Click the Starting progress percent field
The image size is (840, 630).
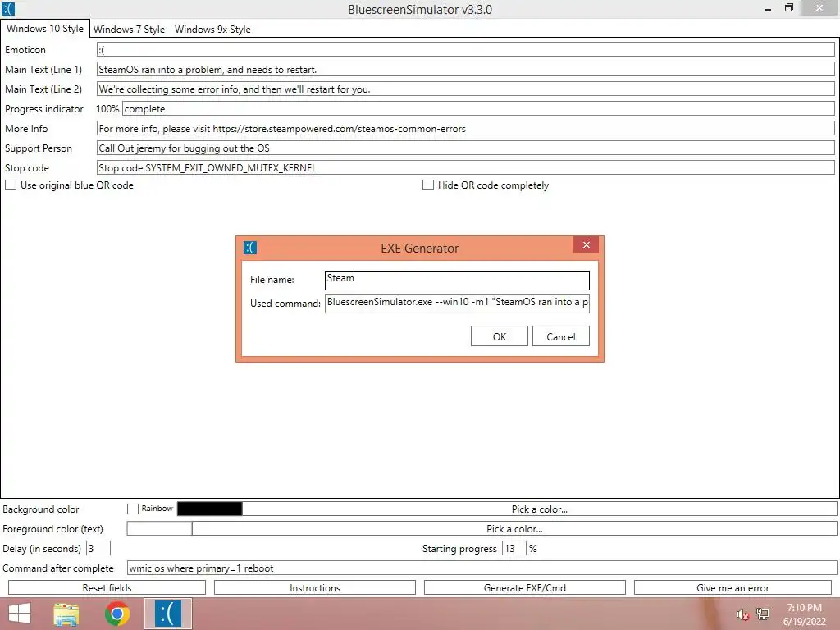point(514,549)
